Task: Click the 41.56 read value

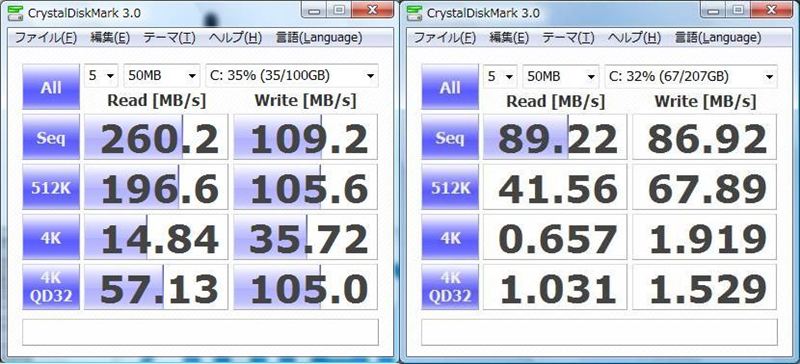Action: pos(555,187)
